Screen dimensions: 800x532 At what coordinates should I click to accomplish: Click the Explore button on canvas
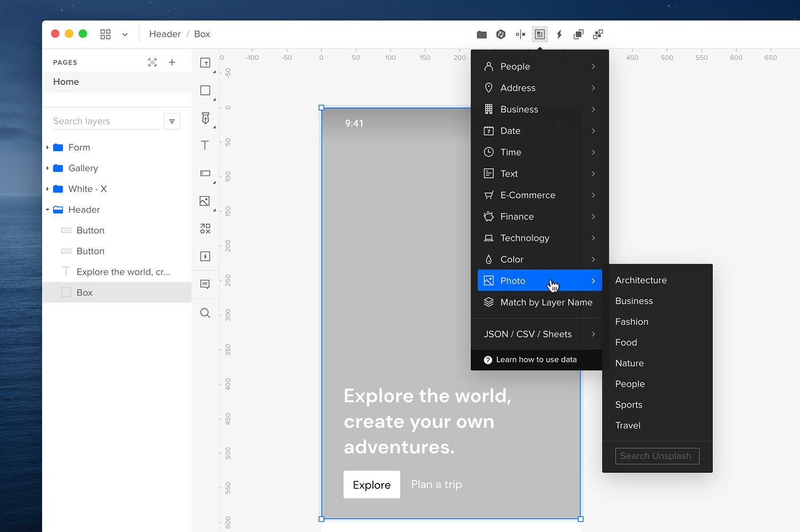pos(372,485)
